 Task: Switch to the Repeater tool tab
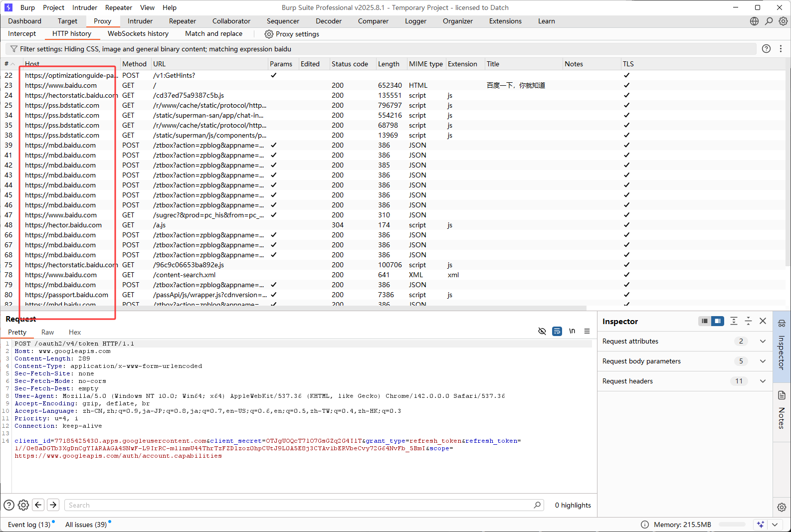click(x=183, y=21)
